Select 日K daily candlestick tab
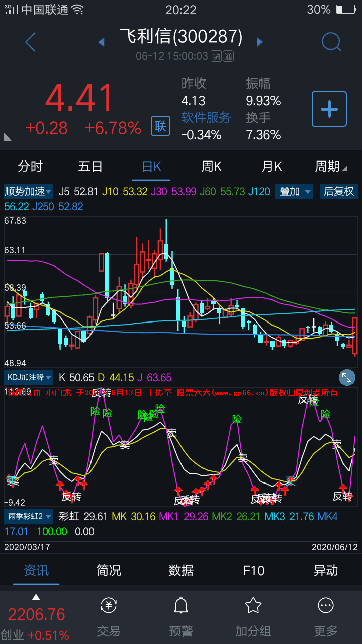The width and height of the screenshot is (362, 644). [151, 166]
